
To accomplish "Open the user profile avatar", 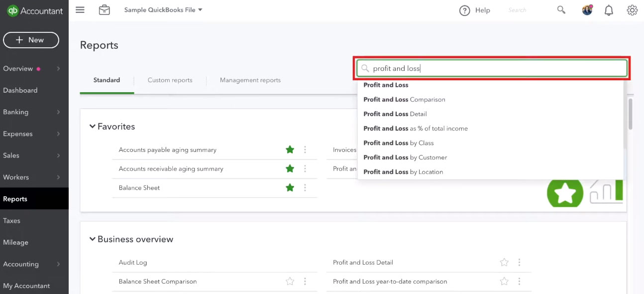I will (x=587, y=10).
